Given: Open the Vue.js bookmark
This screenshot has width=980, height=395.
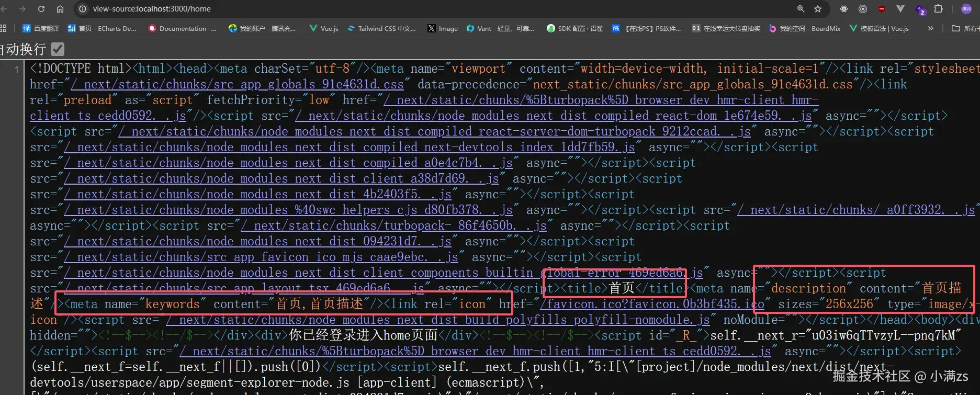Looking at the screenshot, I should coord(324,28).
